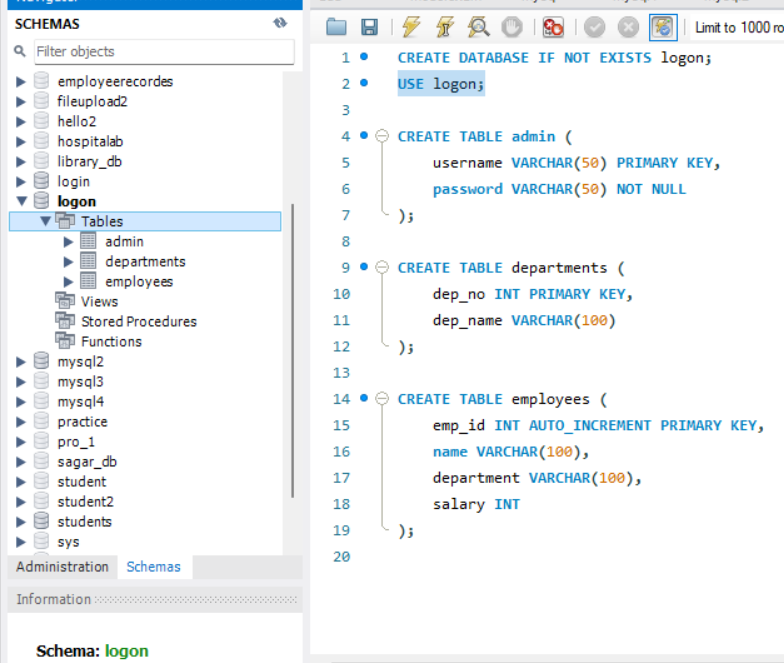The height and width of the screenshot is (663, 784).
Task: Switch to the Schemas tab
Action: click(x=154, y=566)
